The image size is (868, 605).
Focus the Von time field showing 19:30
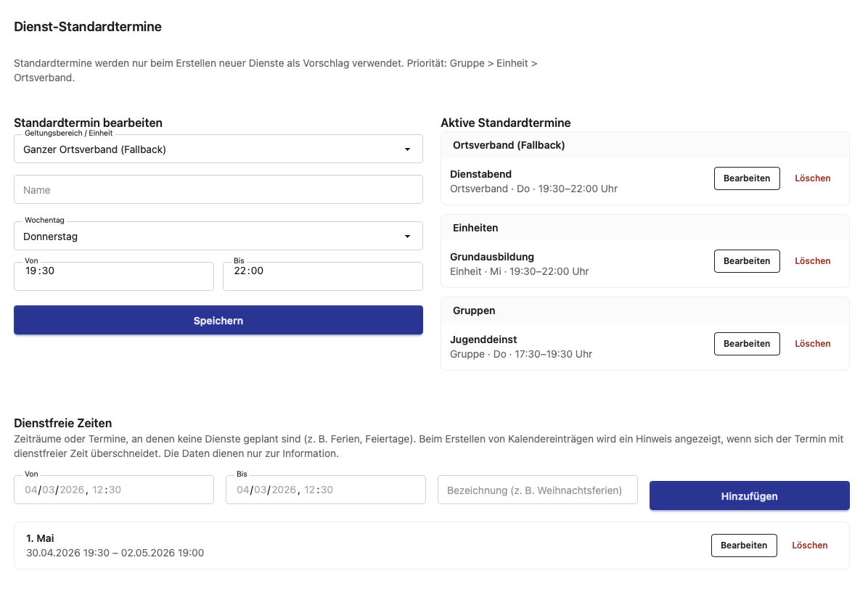click(x=113, y=276)
